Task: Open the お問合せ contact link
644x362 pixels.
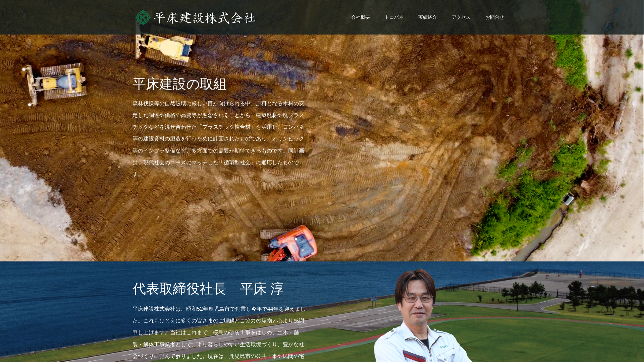Action: pos(494,17)
